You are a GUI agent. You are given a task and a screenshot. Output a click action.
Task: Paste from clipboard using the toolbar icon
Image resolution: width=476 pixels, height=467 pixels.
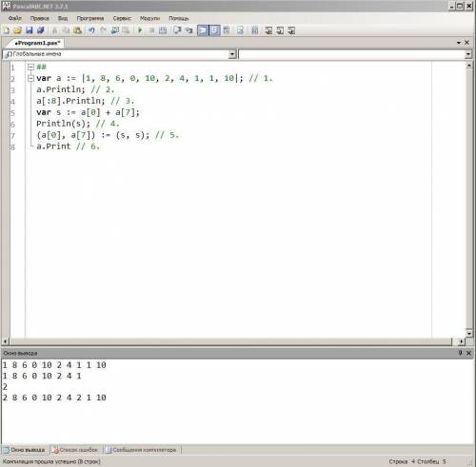point(77,30)
